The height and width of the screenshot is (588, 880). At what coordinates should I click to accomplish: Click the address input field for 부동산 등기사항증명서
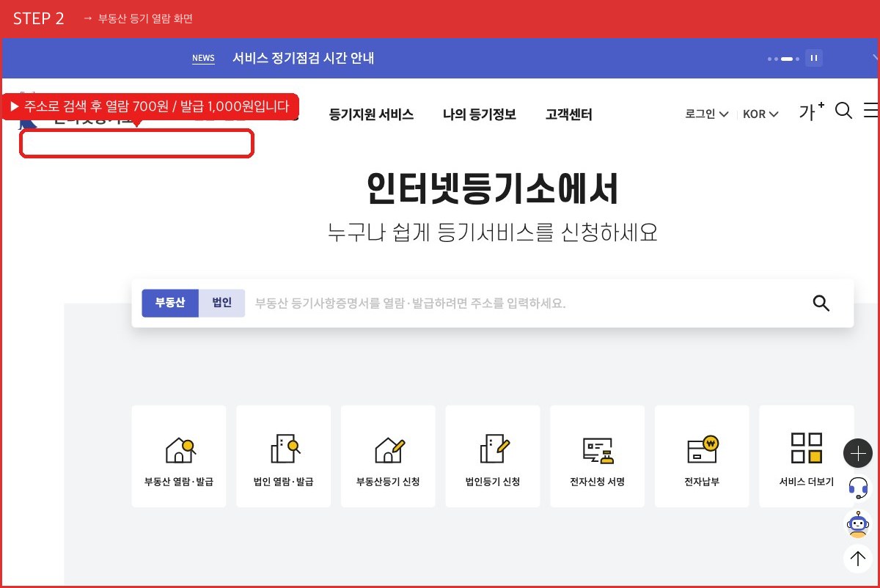(x=526, y=303)
